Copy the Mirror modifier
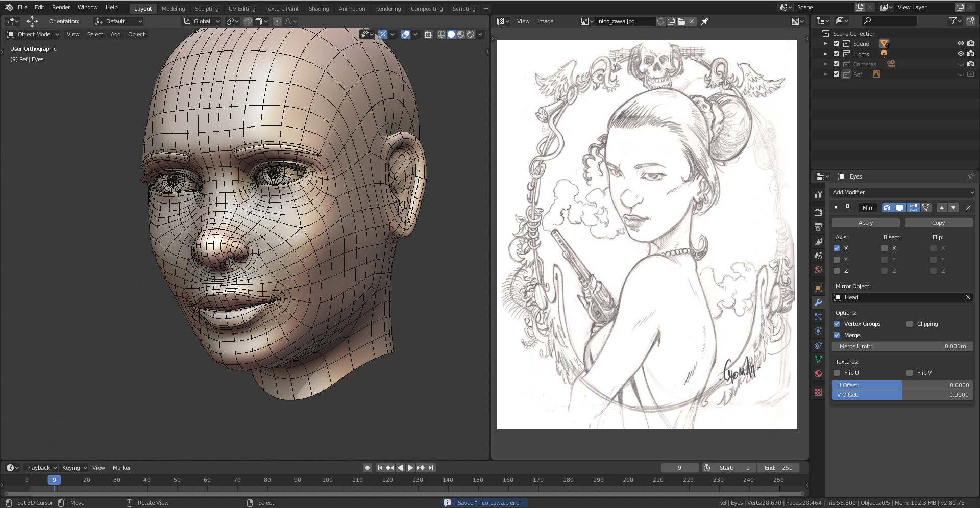Image resolution: width=980 pixels, height=508 pixels. coord(938,223)
